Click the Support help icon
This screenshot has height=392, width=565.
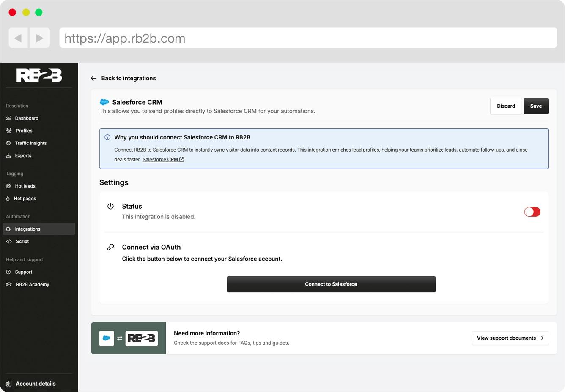coord(8,272)
